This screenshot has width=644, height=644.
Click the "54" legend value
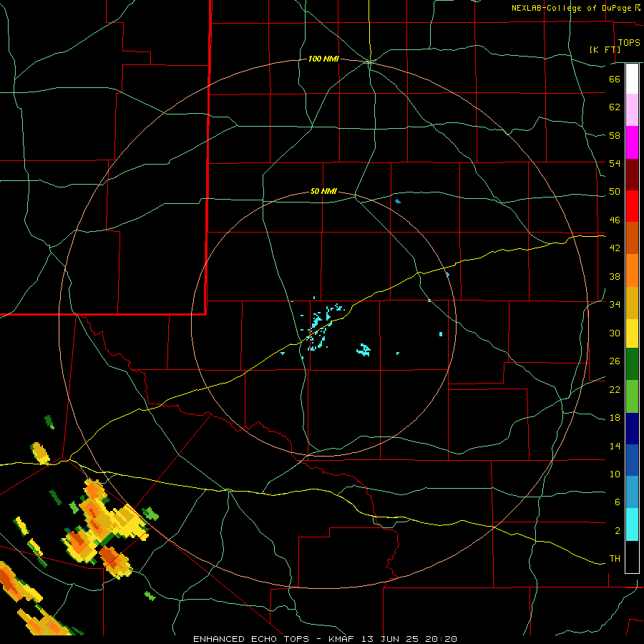(615, 163)
